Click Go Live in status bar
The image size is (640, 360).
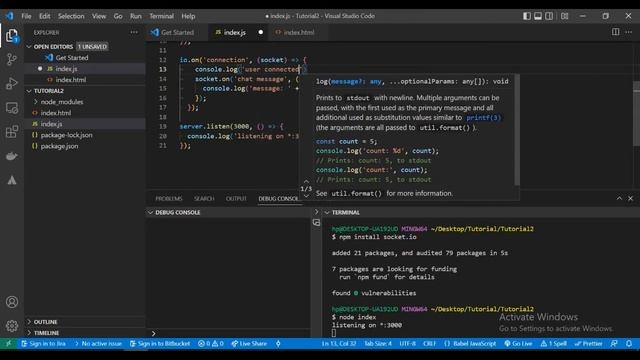(x=518, y=344)
